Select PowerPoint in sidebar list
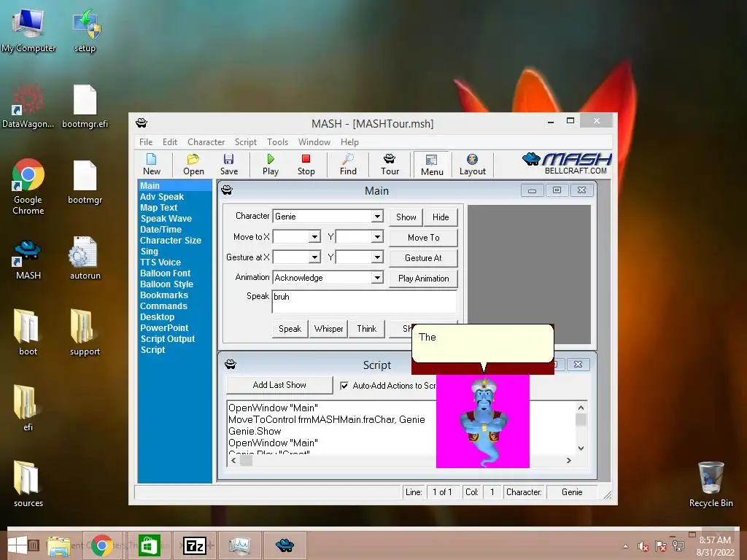 (164, 328)
